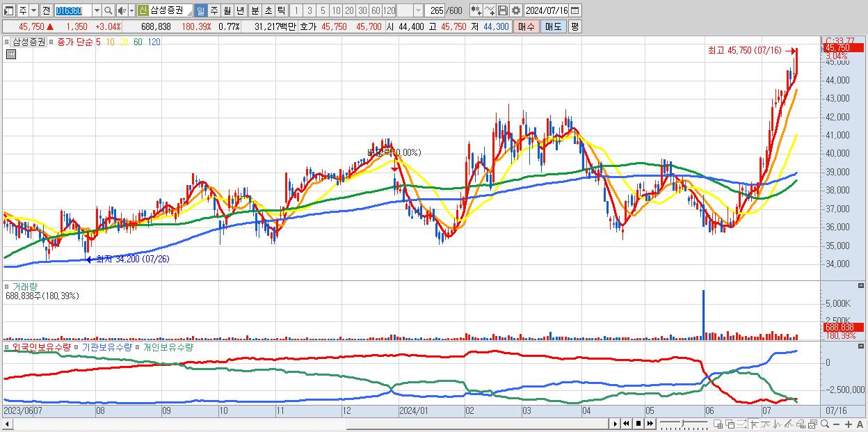Switch to the 년 yearly period tab
The height and width of the screenshot is (432, 868).
[240, 10]
